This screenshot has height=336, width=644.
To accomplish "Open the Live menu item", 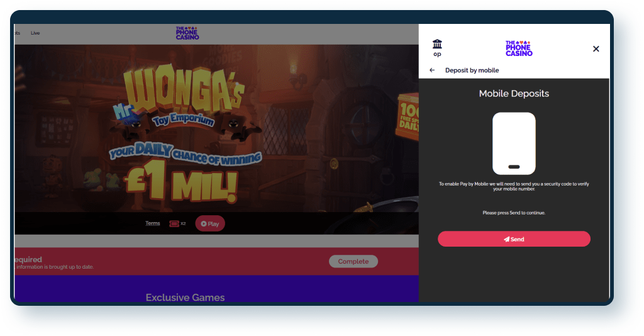I will click(x=35, y=33).
